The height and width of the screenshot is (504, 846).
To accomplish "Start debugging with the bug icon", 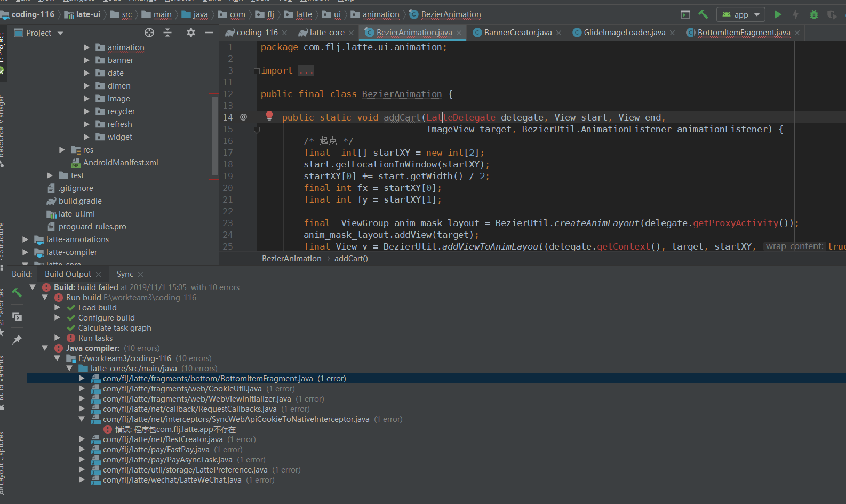I will pyautogui.click(x=813, y=14).
